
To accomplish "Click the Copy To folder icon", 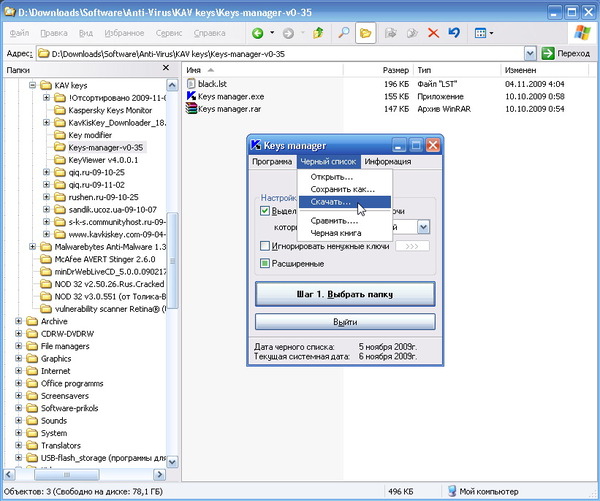I will 412,33.
